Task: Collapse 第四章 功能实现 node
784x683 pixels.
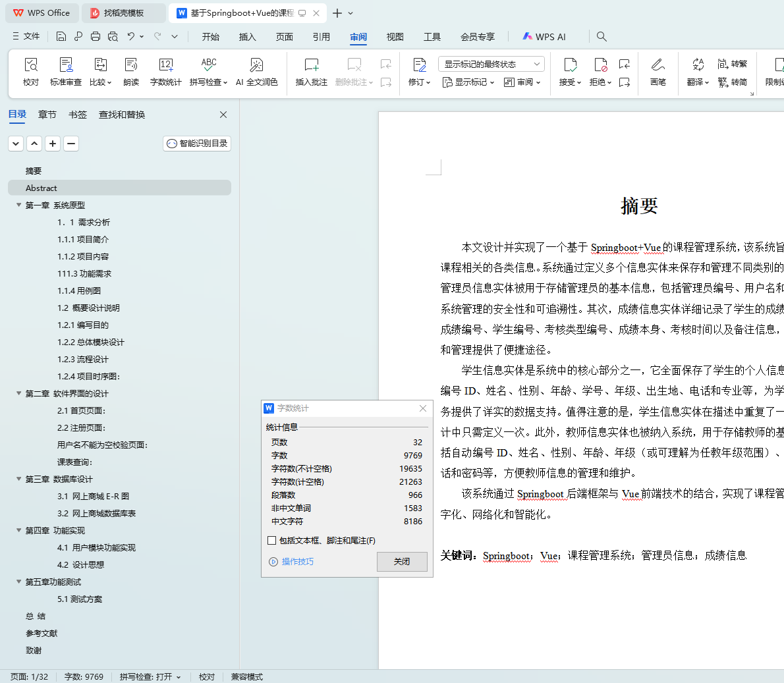Action: point(19,530)
